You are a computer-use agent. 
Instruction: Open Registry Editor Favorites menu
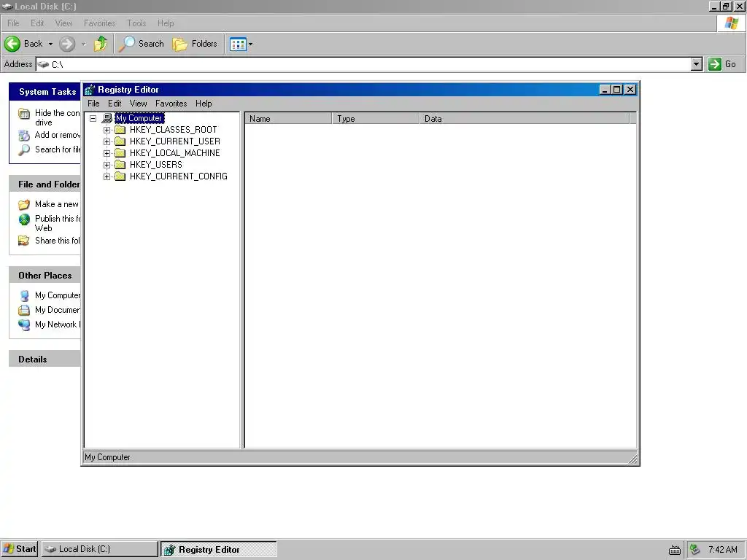tap(171, 104)
